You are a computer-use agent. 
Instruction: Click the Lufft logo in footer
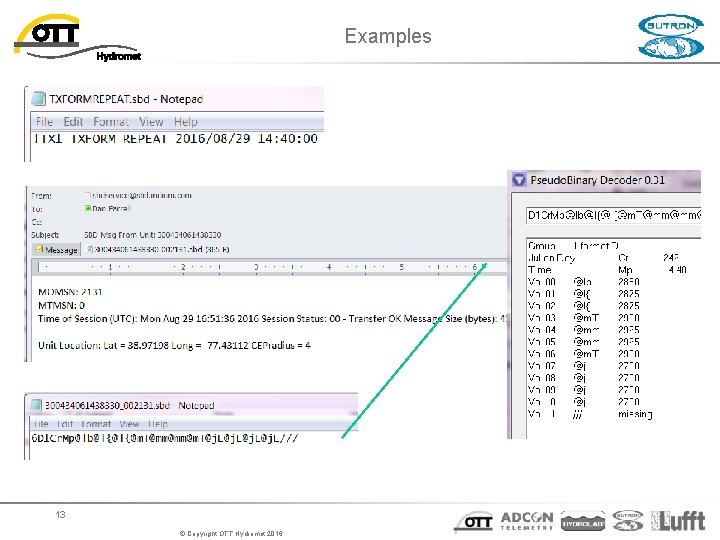point(678,521)
